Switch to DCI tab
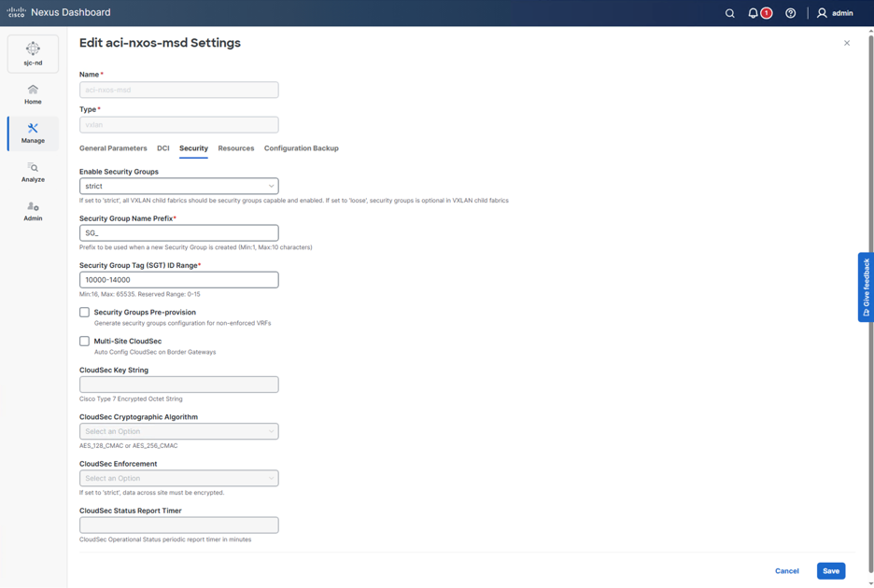 (x=163, y=148)
